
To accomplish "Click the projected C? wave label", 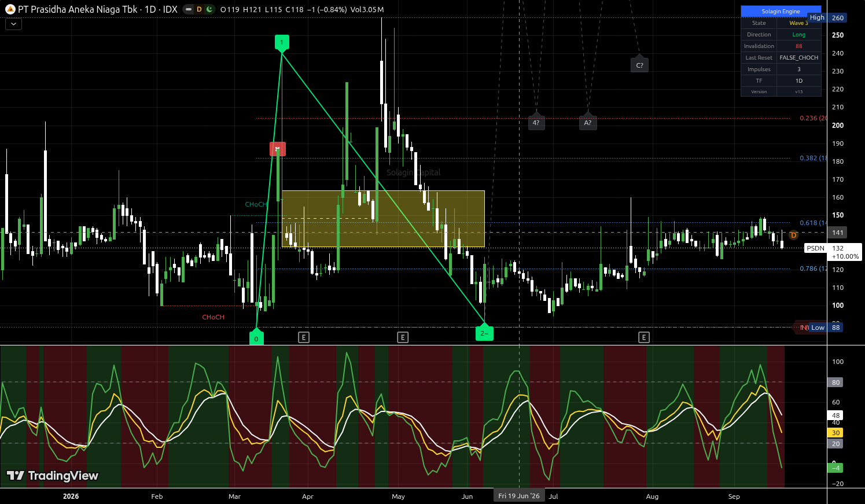I will [639, 65].
